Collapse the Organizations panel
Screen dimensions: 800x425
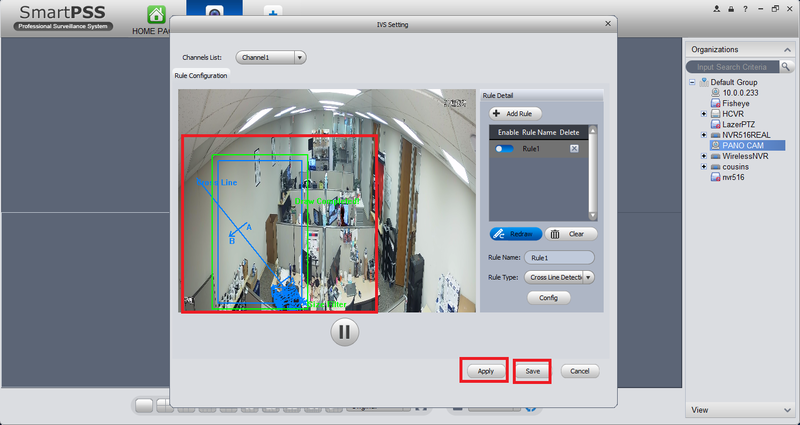click(x=787, y=50)
